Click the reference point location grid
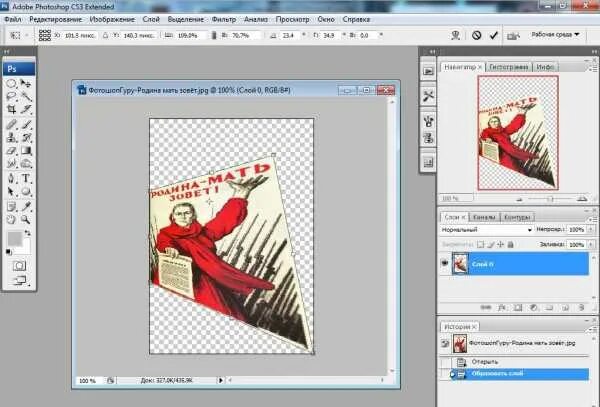 click(x=45, y=35)
